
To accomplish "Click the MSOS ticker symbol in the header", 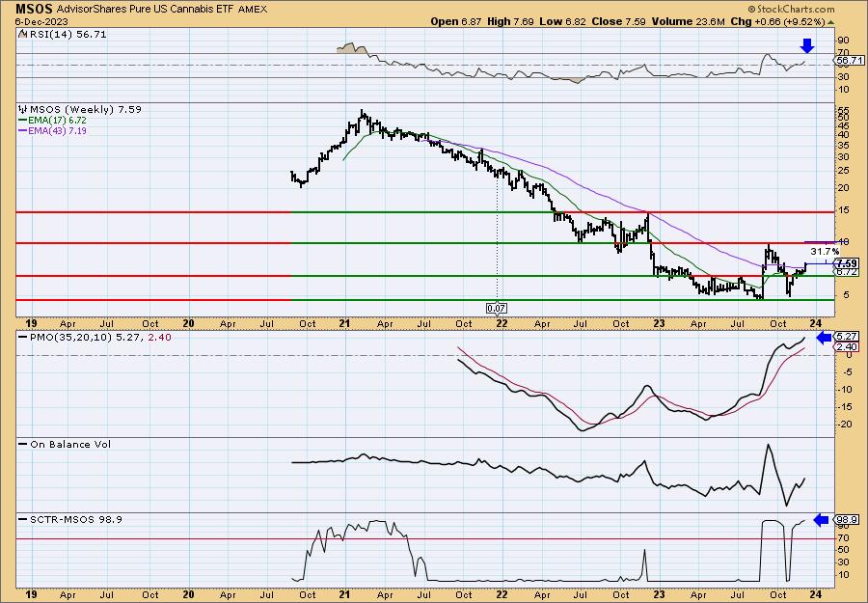I will click(x=34, y=9).
